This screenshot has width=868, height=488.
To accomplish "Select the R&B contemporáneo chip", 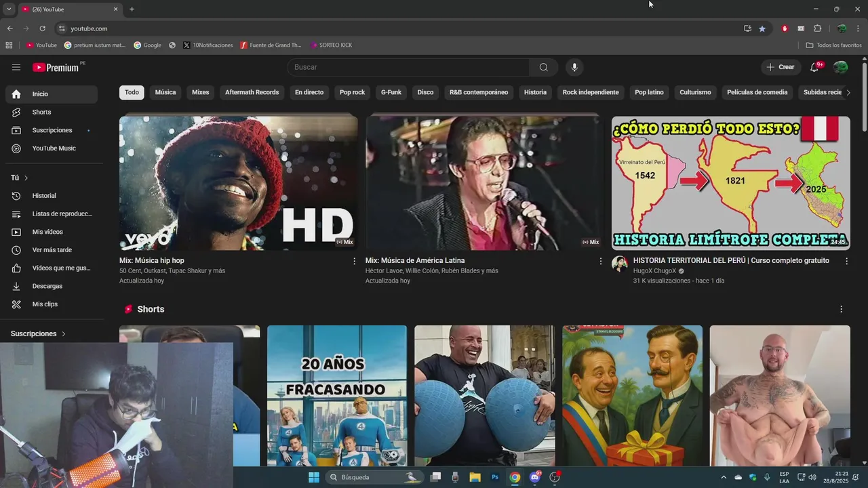I will (x=479, y=92).
